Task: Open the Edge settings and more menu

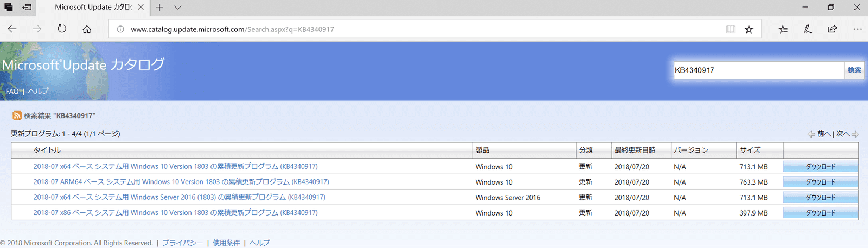Action: [x=857, y=29]
